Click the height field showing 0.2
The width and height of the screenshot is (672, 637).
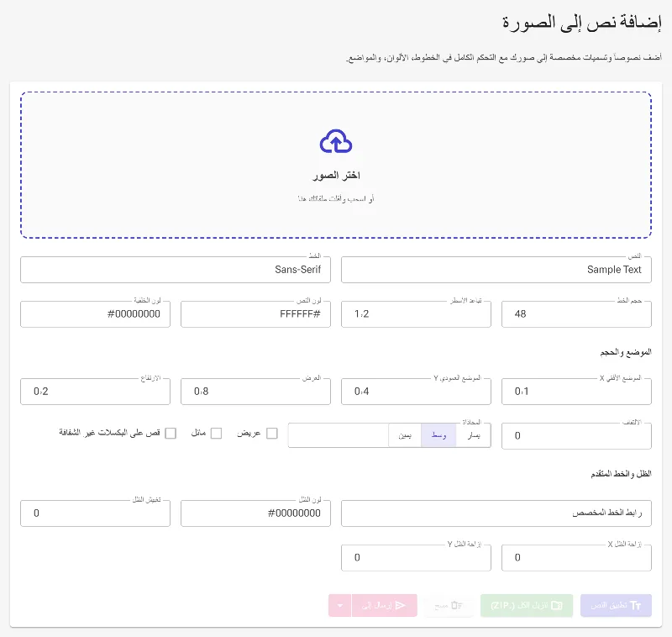click(95, 392)
